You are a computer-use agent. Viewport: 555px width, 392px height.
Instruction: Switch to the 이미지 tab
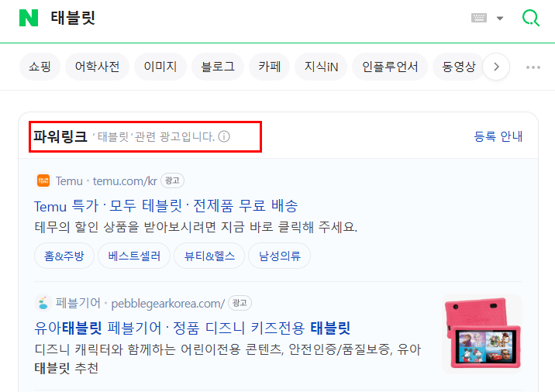[x=160, y=67]
